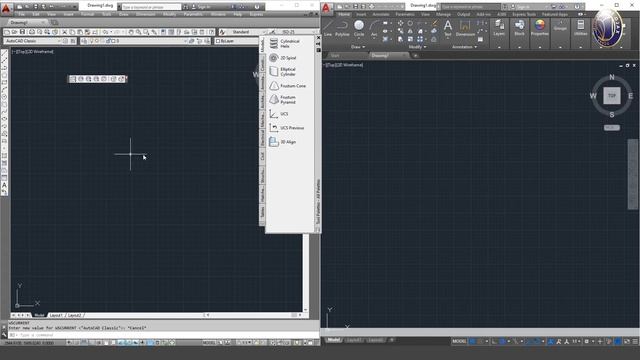Activate the UCS tool in palette
The height and width of the screenshot is (360, 640).
(x=279, y=114)
